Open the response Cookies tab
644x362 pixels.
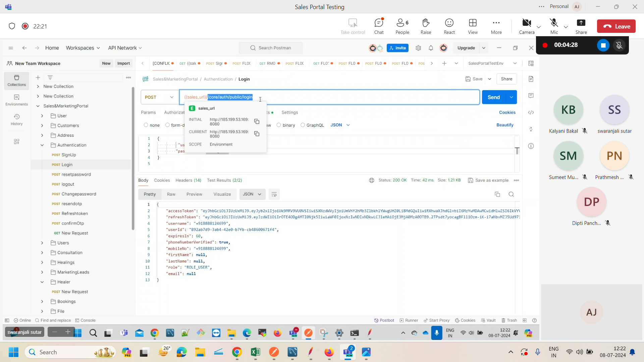pyautogui.click(x=162, y=180)
